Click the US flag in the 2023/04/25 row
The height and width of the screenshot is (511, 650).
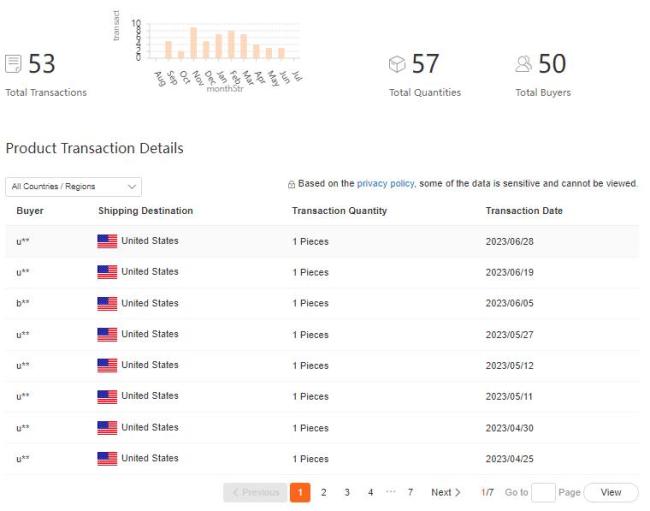pos(107,459)
